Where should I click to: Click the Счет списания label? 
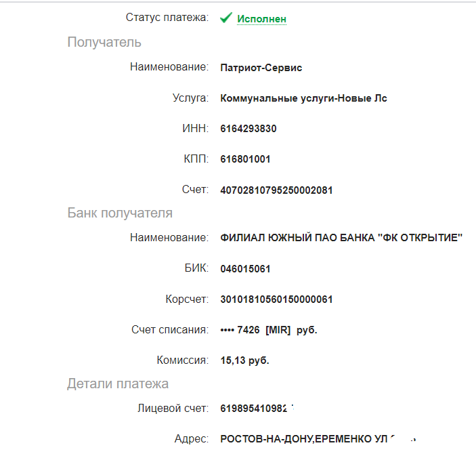[x=170, y=329]
